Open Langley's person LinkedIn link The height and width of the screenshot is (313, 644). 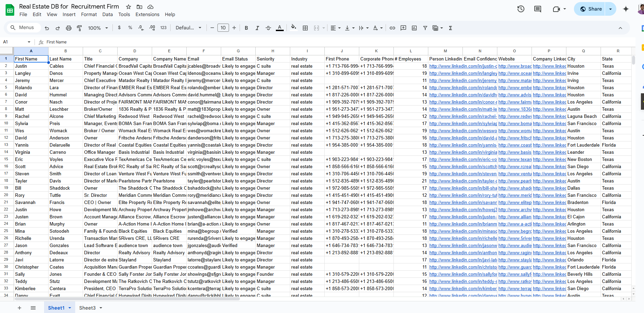tap(463, 73)
